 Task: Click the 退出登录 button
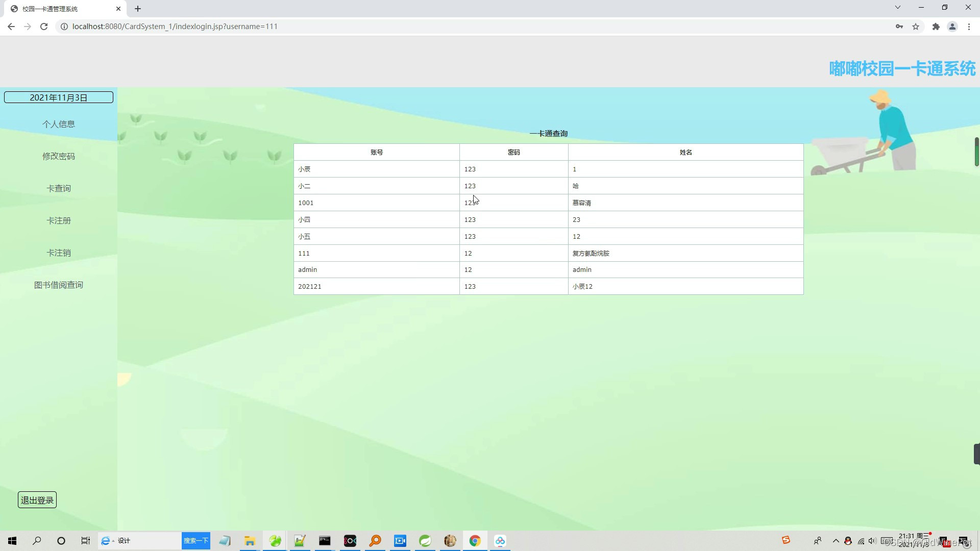pos(37,500)
